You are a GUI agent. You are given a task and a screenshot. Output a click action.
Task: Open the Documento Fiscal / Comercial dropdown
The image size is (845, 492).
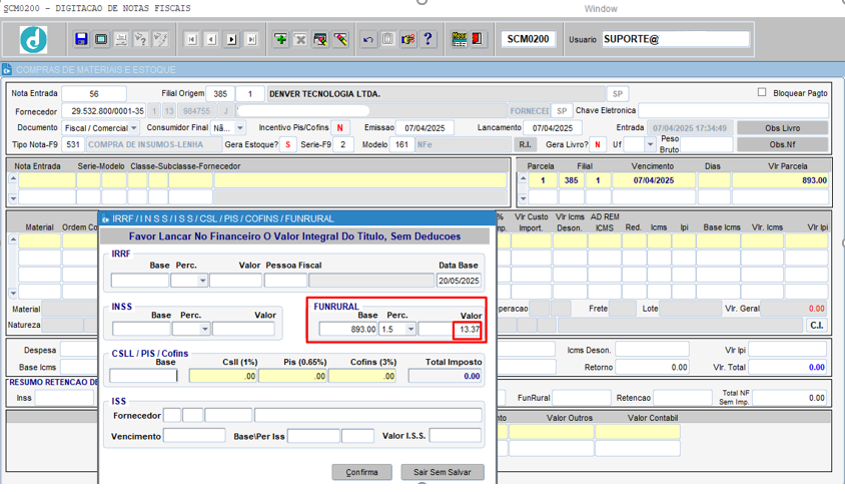point(134,128)
